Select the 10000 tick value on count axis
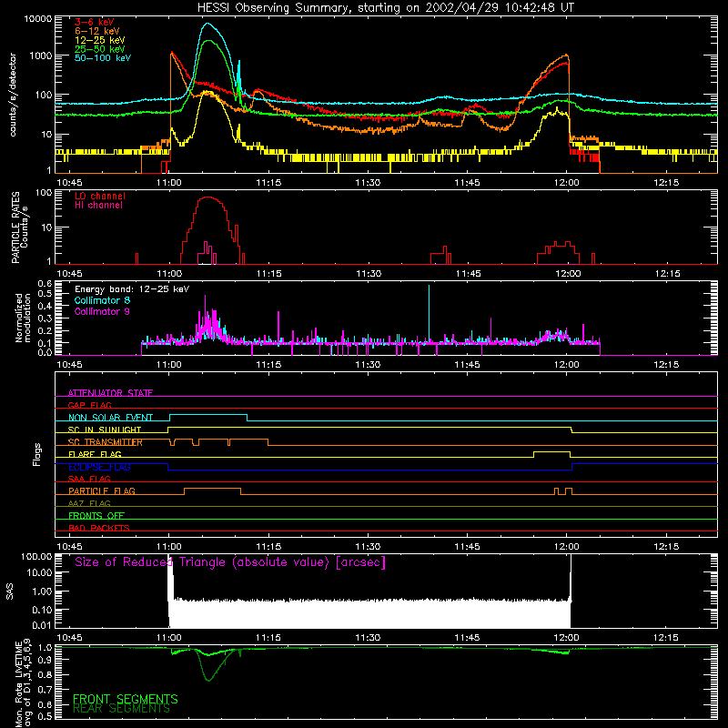Image resolution: width=728 pixels, height=728 pixels. 38,19
